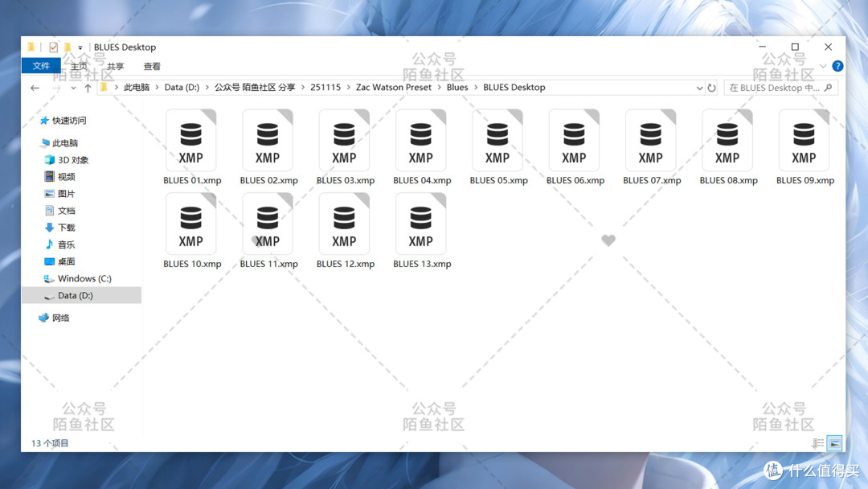Open 此电脑 in the navigation pane
The height and width of the screenshot is (489, 868).
[64, 143]
